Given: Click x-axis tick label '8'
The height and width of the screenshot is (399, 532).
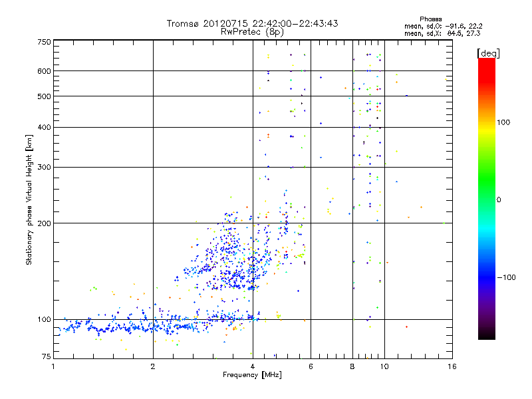Looking at the screenshot, I should (x=352, y=366).
